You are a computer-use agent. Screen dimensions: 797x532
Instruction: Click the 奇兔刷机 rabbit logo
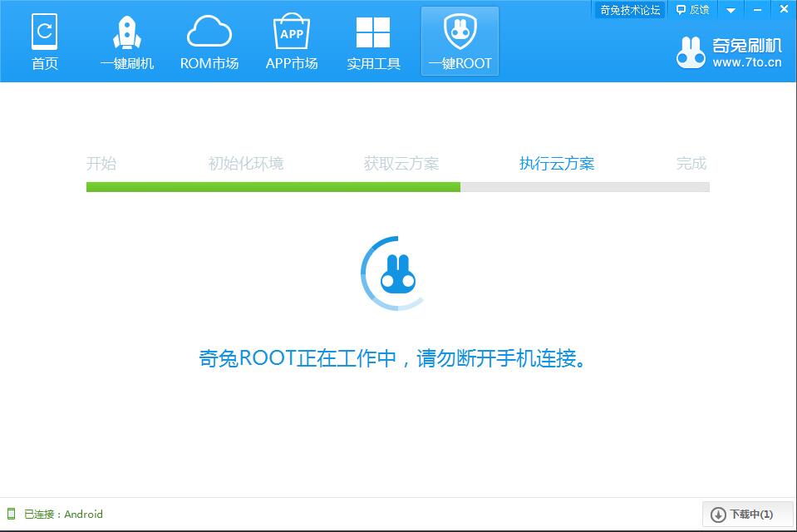point(691,52)
